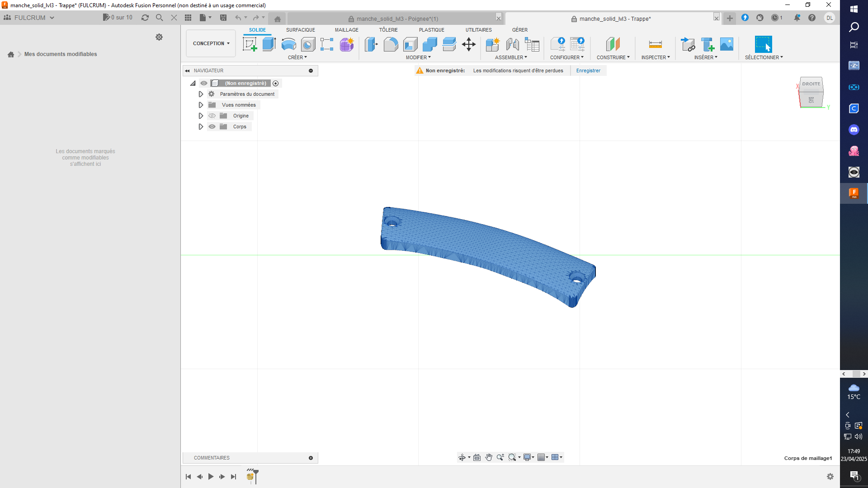Image resolution: width=868 pixels, height=488 pixels.
Task: Switch to the PLASTIQUE tab
Action: [432, 30]
